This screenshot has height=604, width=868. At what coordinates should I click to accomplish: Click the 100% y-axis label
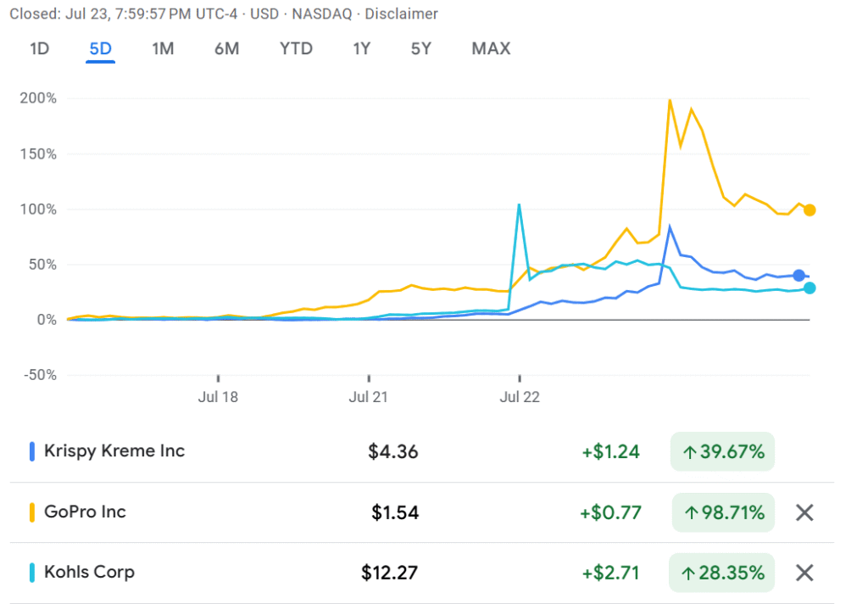click(38, 210)
